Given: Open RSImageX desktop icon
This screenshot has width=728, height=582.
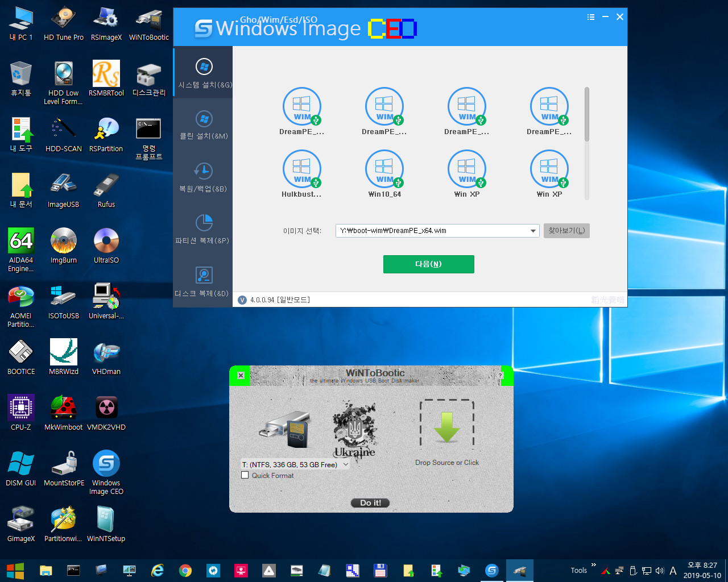Looking at the screenshot, I should (106, 24).
